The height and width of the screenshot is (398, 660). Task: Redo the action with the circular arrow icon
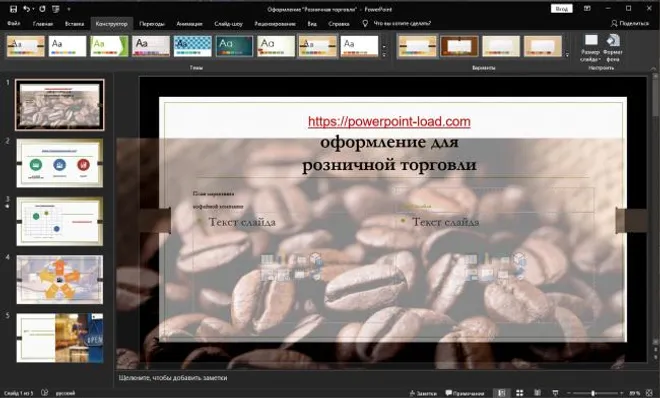point(42,9)
